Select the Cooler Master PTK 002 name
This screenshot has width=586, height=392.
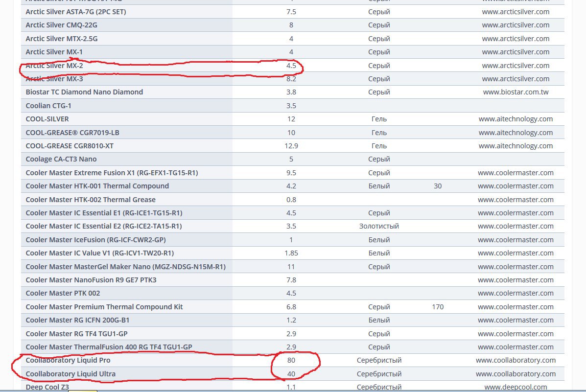click(63, 293)
